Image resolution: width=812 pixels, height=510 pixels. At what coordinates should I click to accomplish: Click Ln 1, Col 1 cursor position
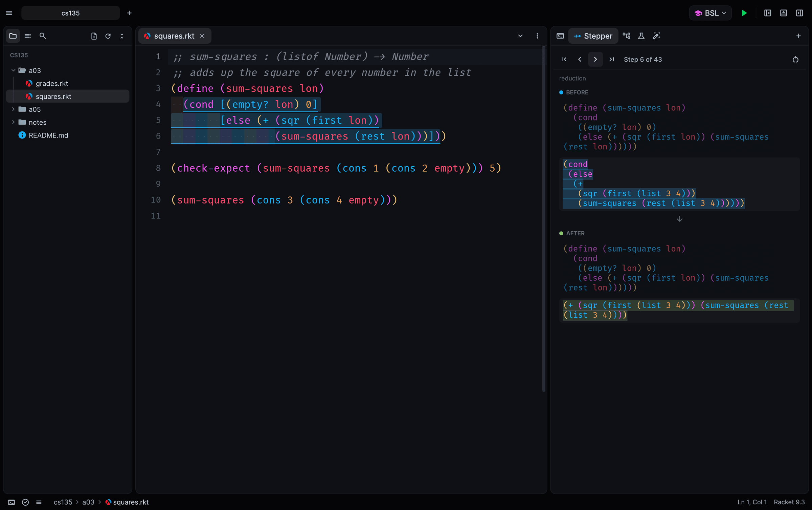click(x=752, y=502)
